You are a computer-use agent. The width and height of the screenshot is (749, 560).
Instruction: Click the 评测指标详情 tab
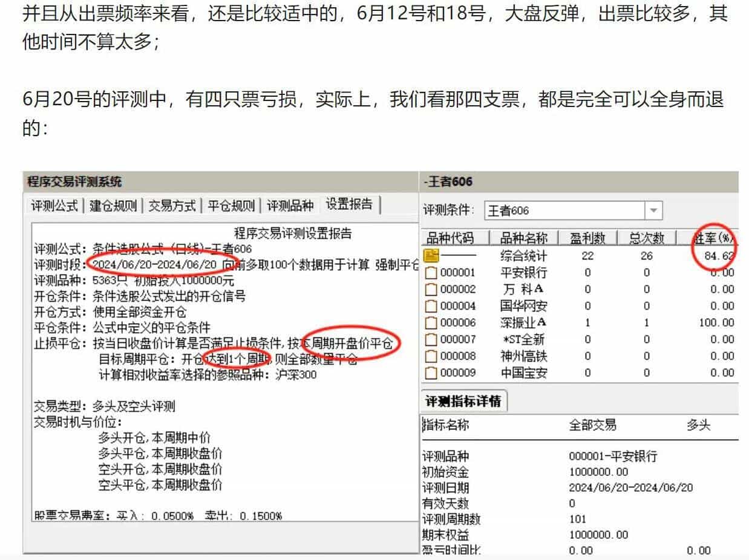(x=463, y=402)
